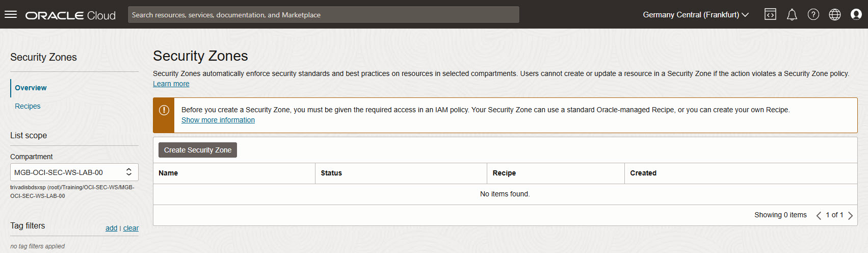The image size is (868, 253).
Task: Open the hamburger navigation menu
Action: pos(11,14)
